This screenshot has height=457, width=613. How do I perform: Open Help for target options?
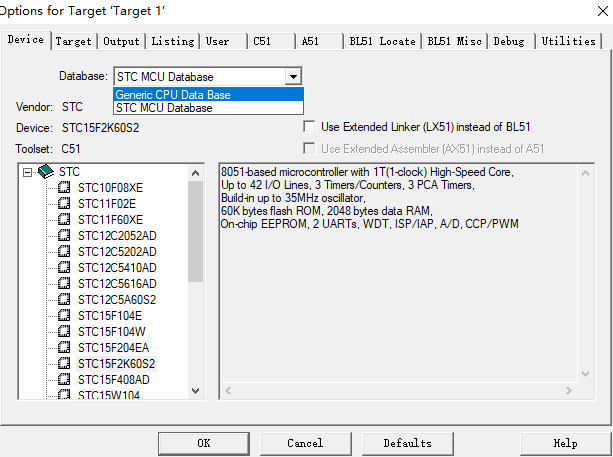tap(565, 443)
